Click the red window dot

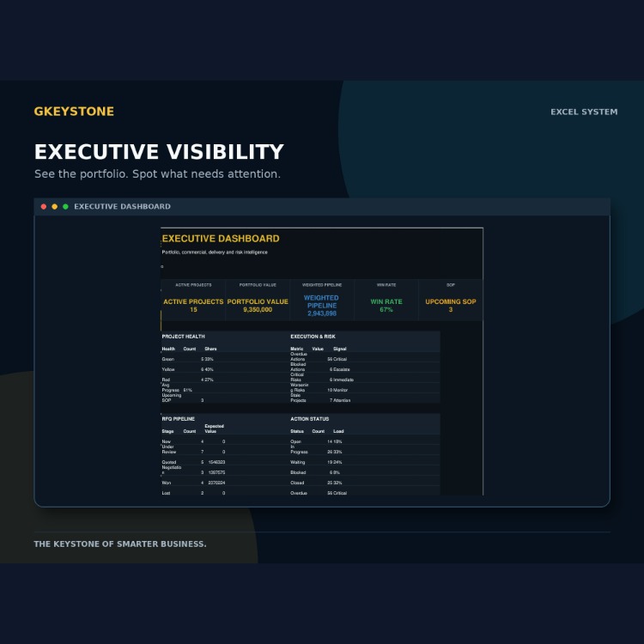[44, 207]
